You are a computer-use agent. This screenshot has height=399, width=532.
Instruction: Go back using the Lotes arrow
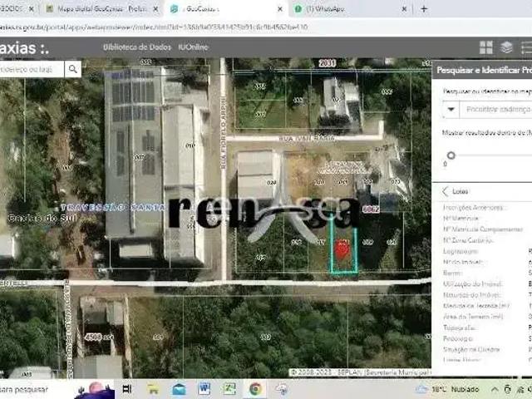tap(446, 191)
